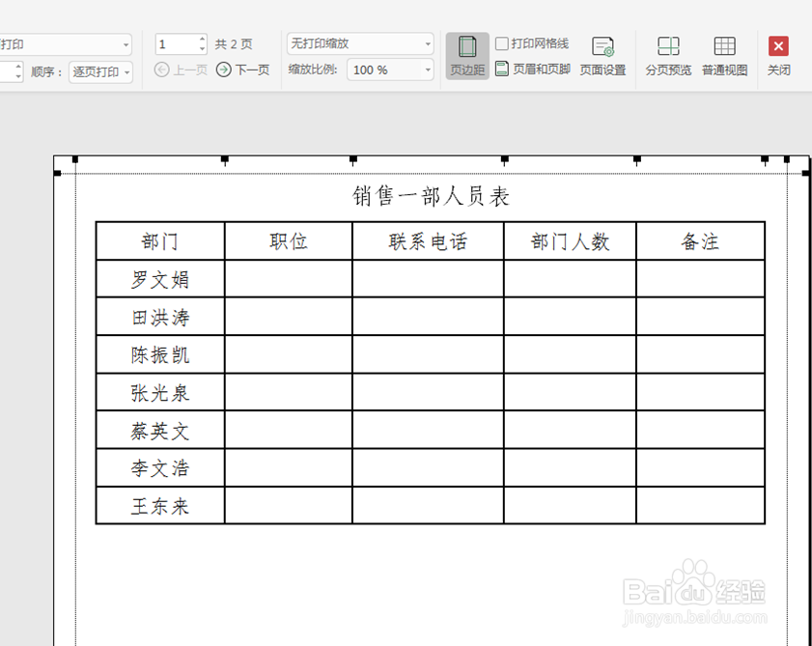Click the red 关闭 close preview icon
This screenshot has height=646, width=812.
(777, 45)
